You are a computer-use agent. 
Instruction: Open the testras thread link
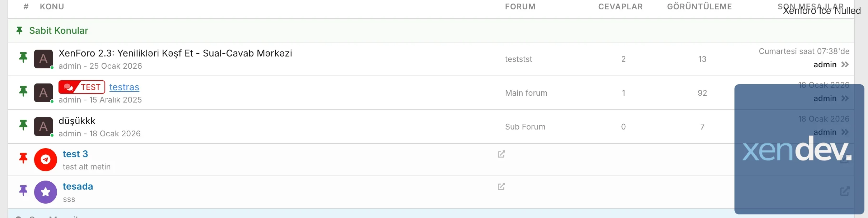124,87
